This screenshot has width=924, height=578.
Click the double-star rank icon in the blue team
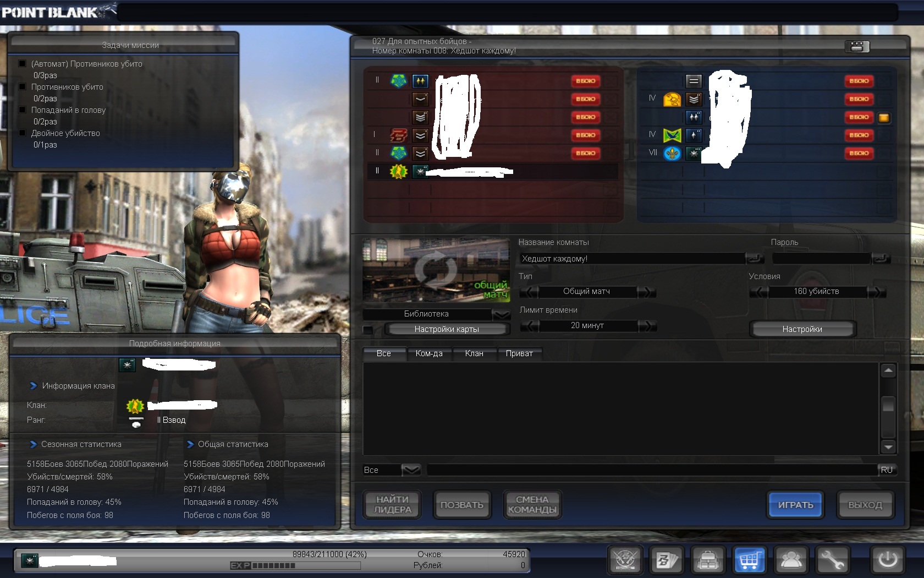[694, 117]
